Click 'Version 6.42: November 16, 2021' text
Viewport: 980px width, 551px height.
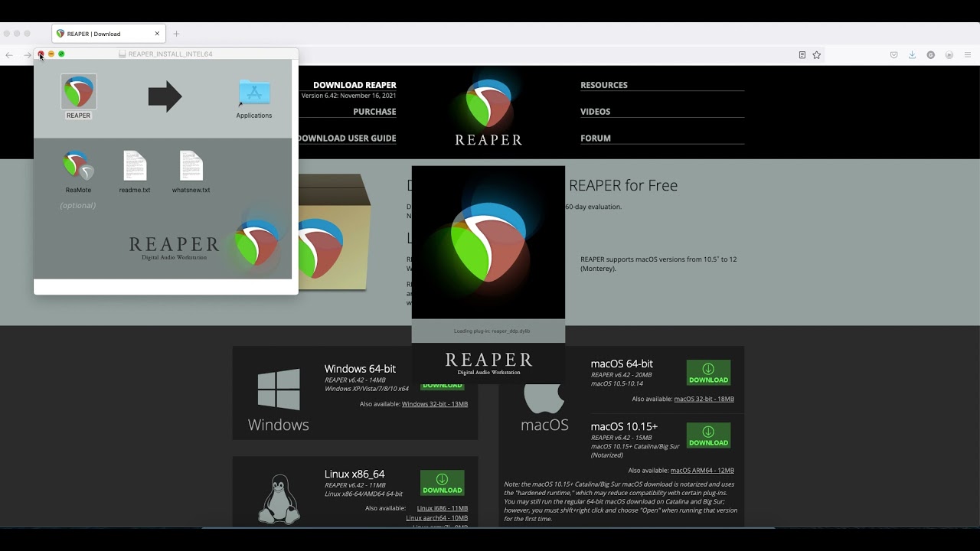click(x=348, y=96)
